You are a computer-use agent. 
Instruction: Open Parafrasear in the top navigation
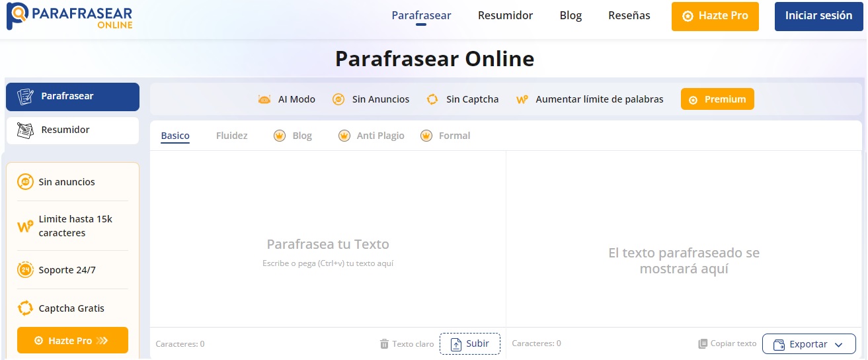421,15
